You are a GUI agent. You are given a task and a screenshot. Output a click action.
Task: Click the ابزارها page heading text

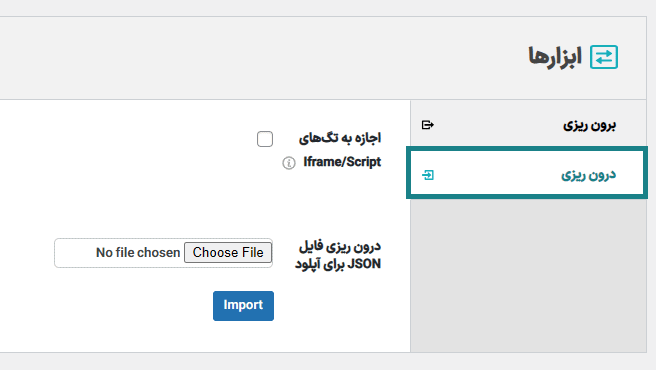555,57
